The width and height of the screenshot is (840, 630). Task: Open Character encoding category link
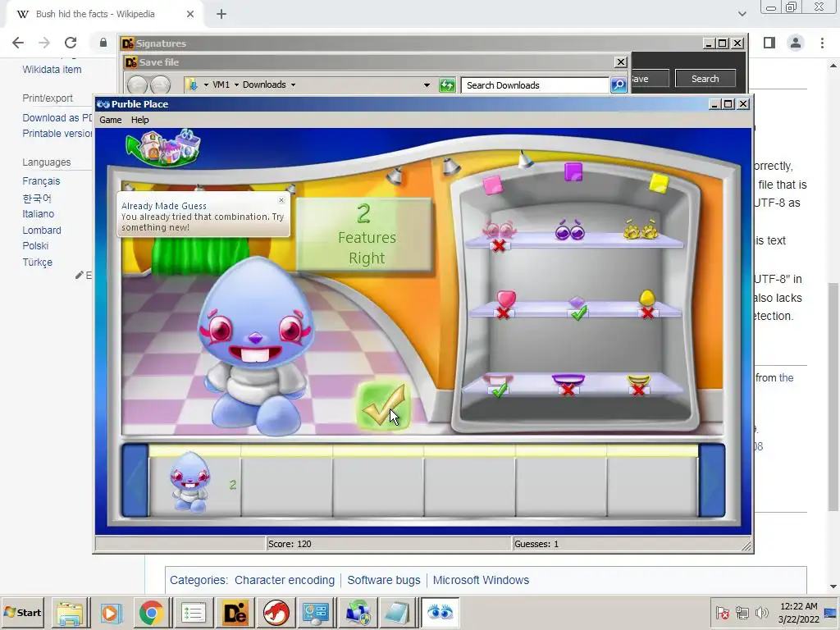[285, 580]
